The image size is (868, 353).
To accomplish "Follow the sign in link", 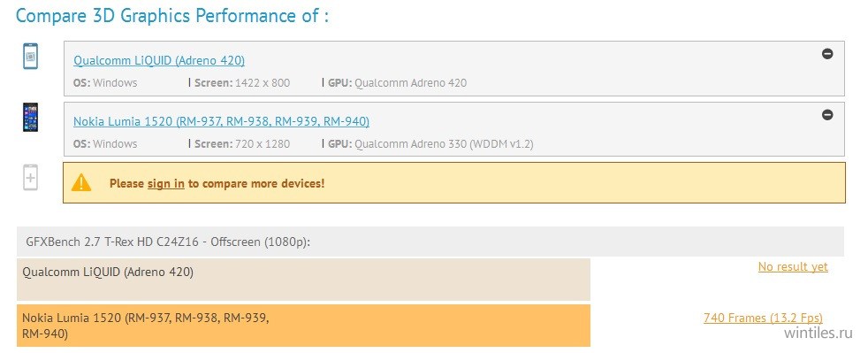I will (x=165, y=183).
